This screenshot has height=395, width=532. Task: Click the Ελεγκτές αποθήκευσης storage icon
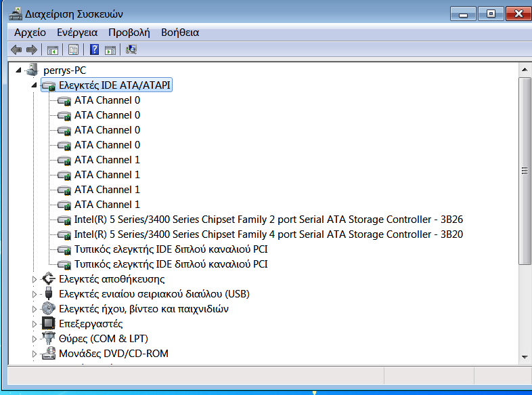pos(49,279)
